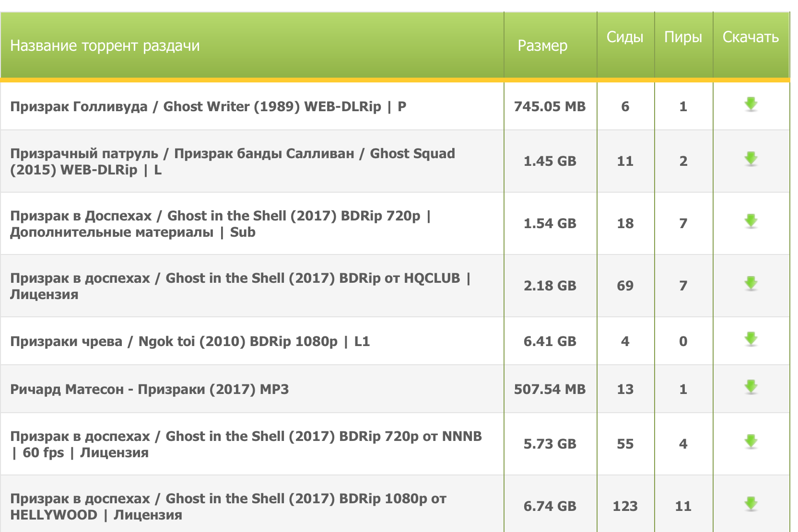Sort by the Пиры column header
This screenshot has width=798, height=532.
(683, 37)
